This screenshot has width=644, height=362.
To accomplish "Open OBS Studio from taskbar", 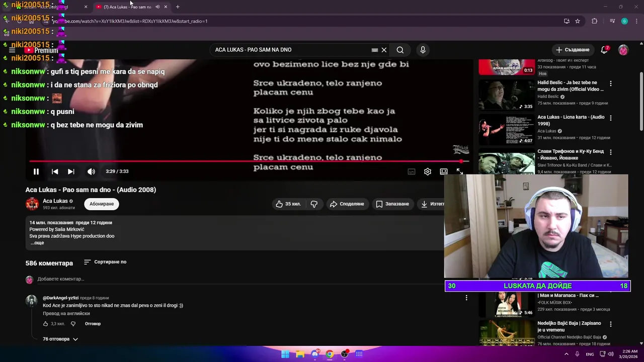I will click(x=344, y=354).
